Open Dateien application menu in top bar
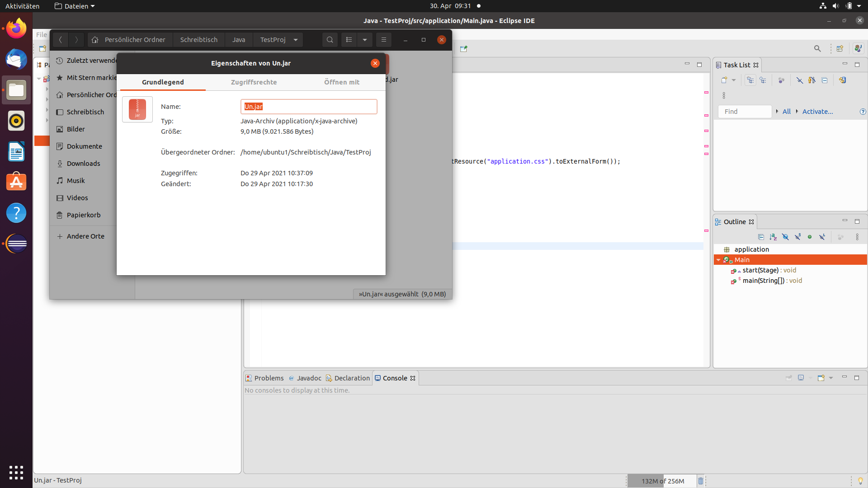Screen dimensions: 868x488 [75, 6]
